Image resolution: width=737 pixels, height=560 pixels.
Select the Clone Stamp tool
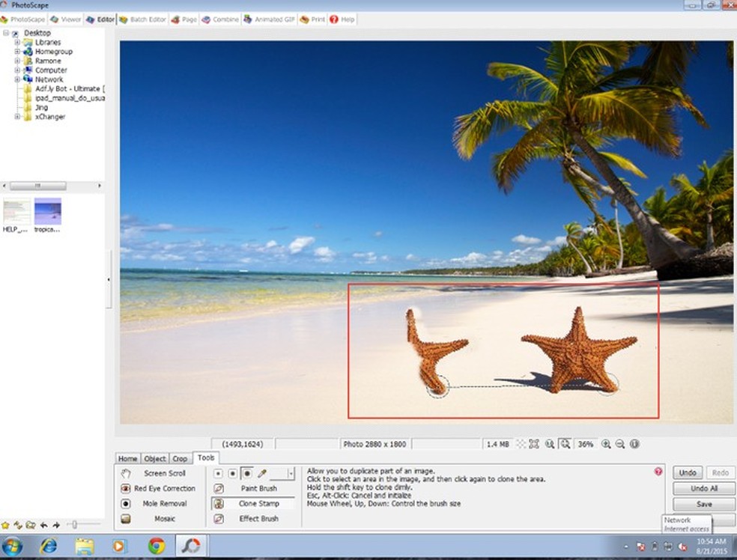(258, 504)
